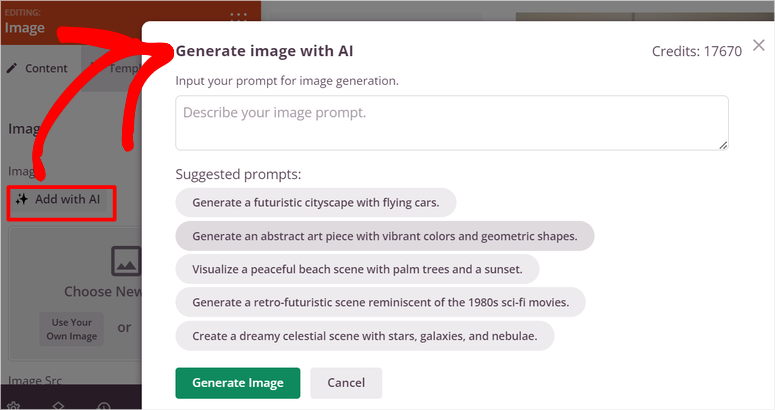
Task: Select the futuristic cityscape suggested prompt
Action: 316,203
